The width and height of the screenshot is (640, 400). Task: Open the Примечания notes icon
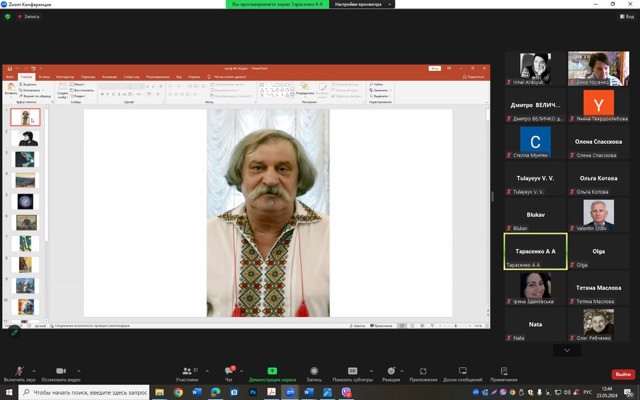point(504,372)
